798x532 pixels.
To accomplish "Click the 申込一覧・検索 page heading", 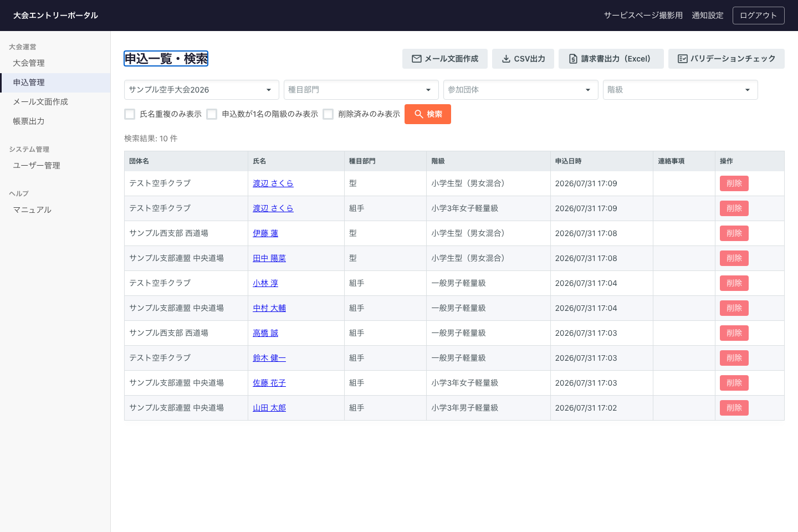I will pyautogui.click(x=166, y=59).
